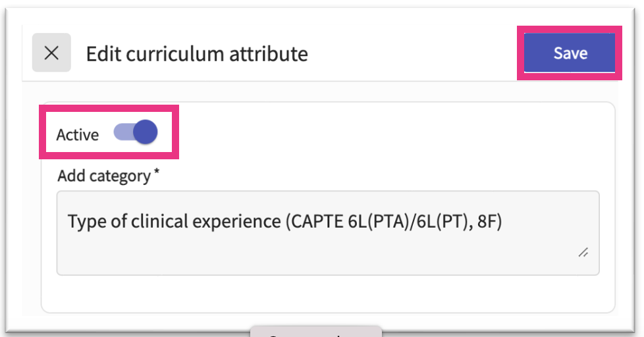
Task: Click the Active toggle knob
Action: click(x=146, y=133)
